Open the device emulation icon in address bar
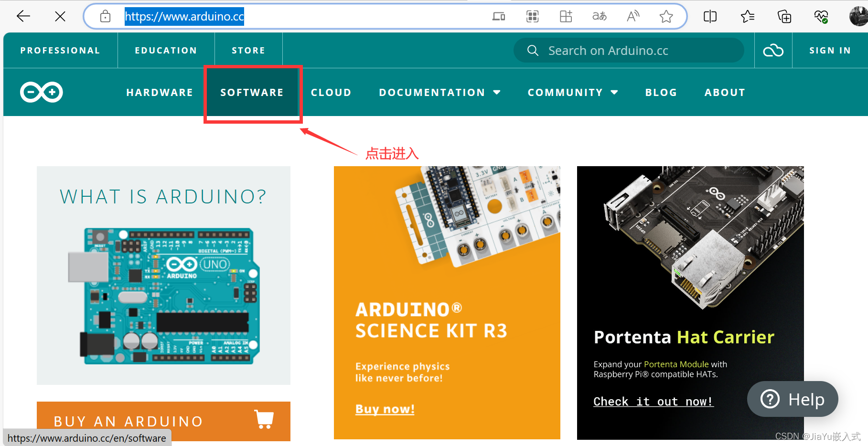 click(499, 16)
